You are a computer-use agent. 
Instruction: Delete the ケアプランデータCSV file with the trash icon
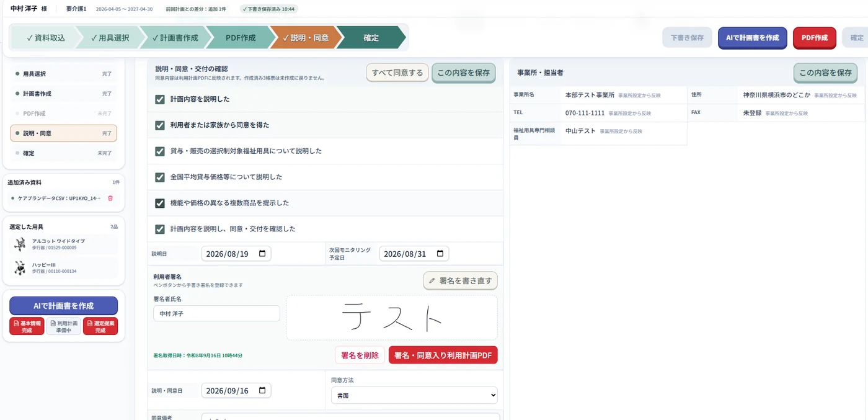coord(110,199)
